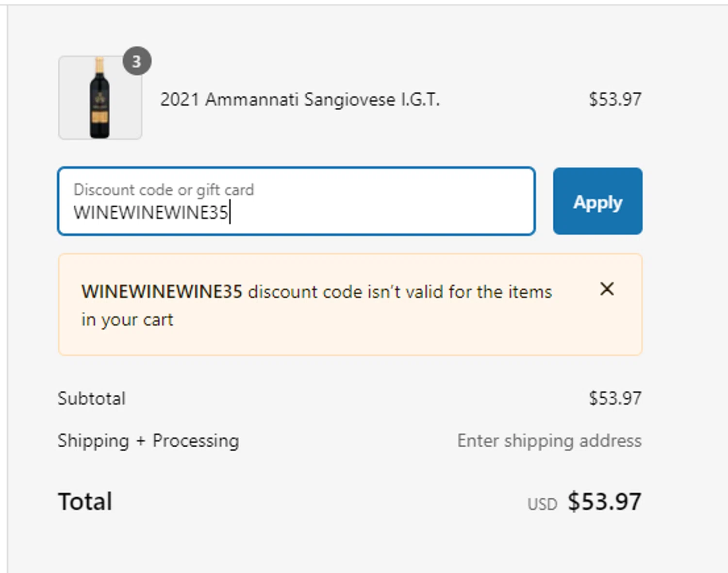Click the 'in your cart' alert text

click(127, 320)
